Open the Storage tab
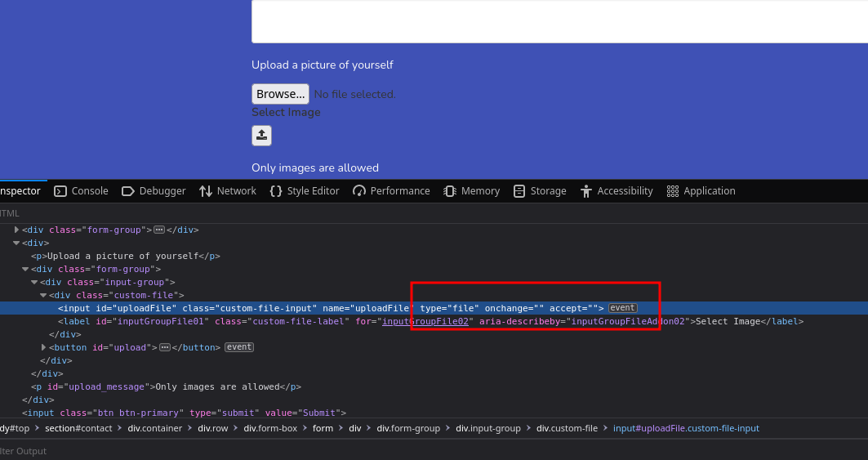 click(540, 191)
